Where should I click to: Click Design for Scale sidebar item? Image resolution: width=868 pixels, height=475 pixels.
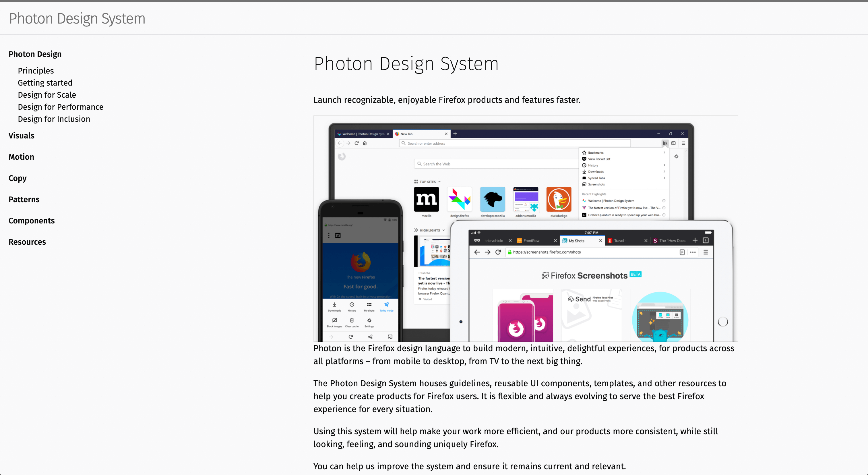pos(47,95)
